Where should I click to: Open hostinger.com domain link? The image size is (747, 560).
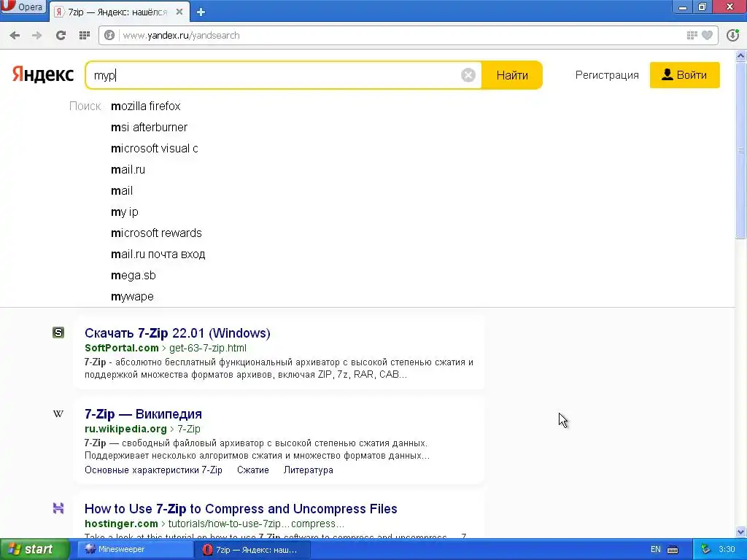[x=121, y=524]
